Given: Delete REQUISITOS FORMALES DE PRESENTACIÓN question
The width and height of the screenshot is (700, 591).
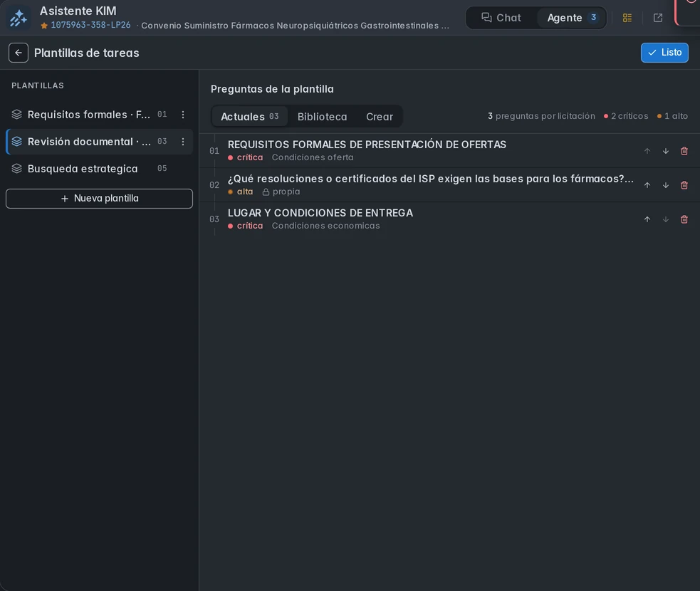Looking at the screenshot, I should pos(684,151).
